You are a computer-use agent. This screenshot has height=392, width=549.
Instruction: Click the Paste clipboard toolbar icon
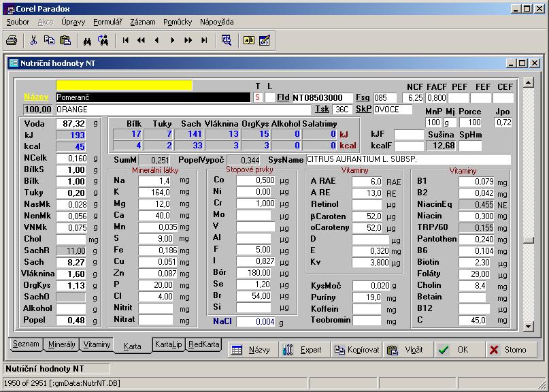[65, 40]
